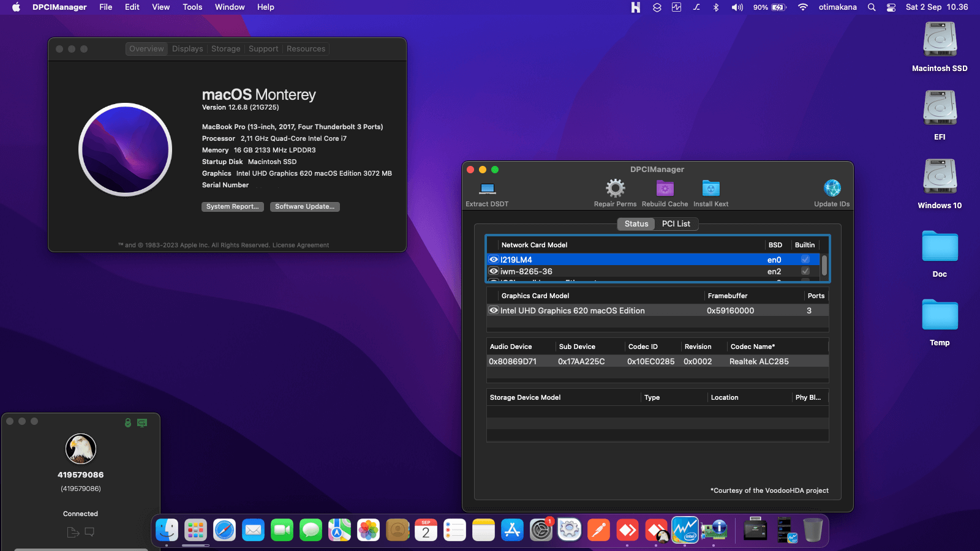Screen dimensions: 980x551
Task: Open the Windows 10 drive icon
Action: pos(940,177)
